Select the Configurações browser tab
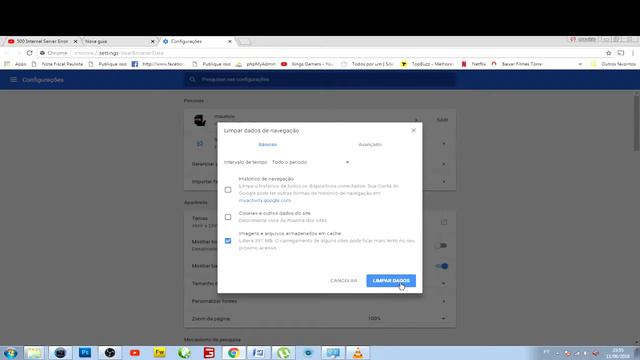 [197, 41]
